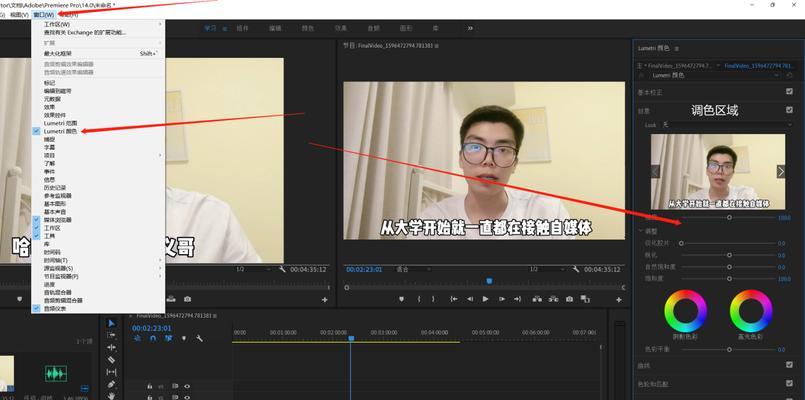Step forward one frame in Program monitor
Screen dimensions: 805x400
502,299
